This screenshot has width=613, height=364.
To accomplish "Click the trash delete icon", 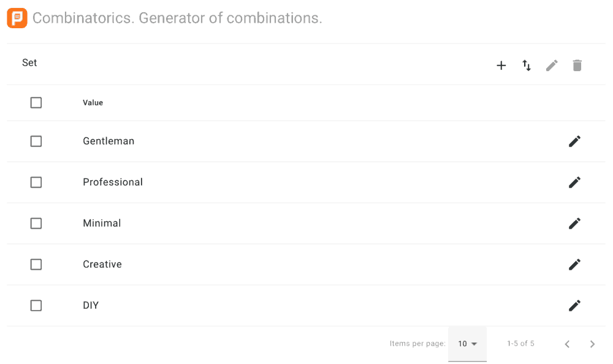I will pyautogui.click(x=577, y=65).
